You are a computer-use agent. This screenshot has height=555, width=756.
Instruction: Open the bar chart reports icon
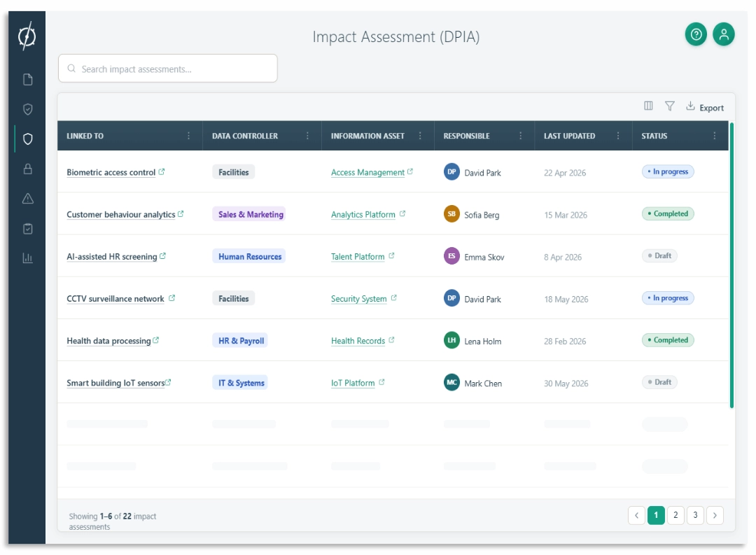[x=28, y=258]
